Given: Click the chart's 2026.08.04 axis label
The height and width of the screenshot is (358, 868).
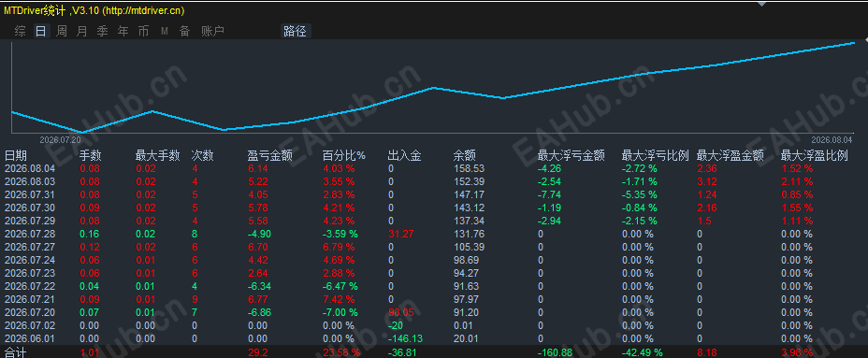Looking at the screenshot, I should 832,139.
